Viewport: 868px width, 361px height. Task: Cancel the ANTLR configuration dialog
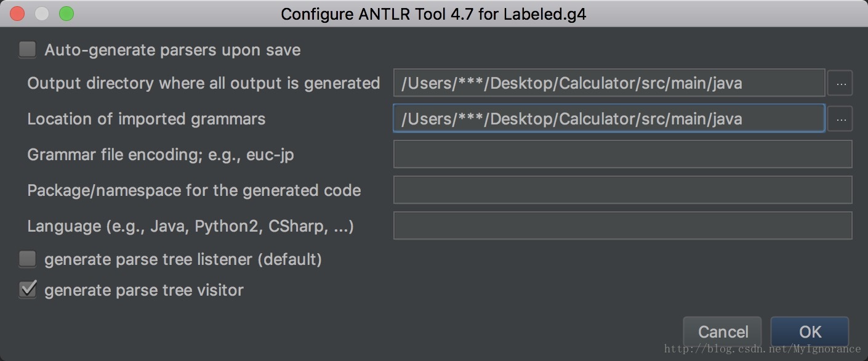[x=723, y=332]
